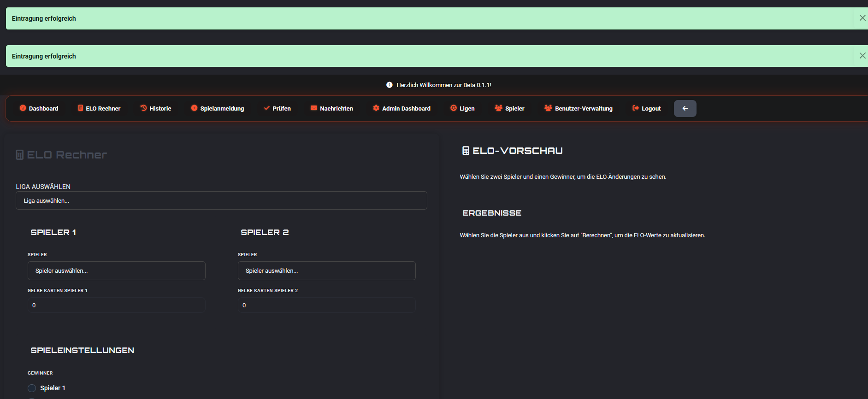
Task: Click the Admin Dashboard gear icon
Action: coord(376,108)
